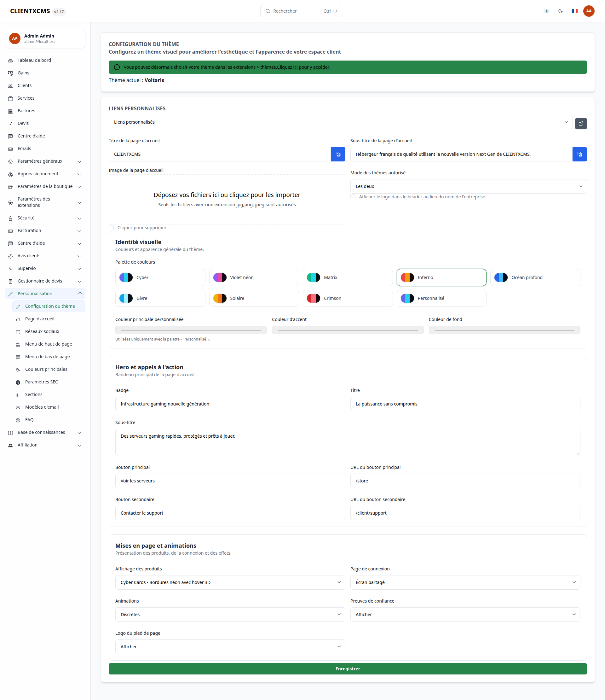The height and width of the screenshot is (700, 605).
Task: Click the Modèles d'email icon
Action: 18,407
